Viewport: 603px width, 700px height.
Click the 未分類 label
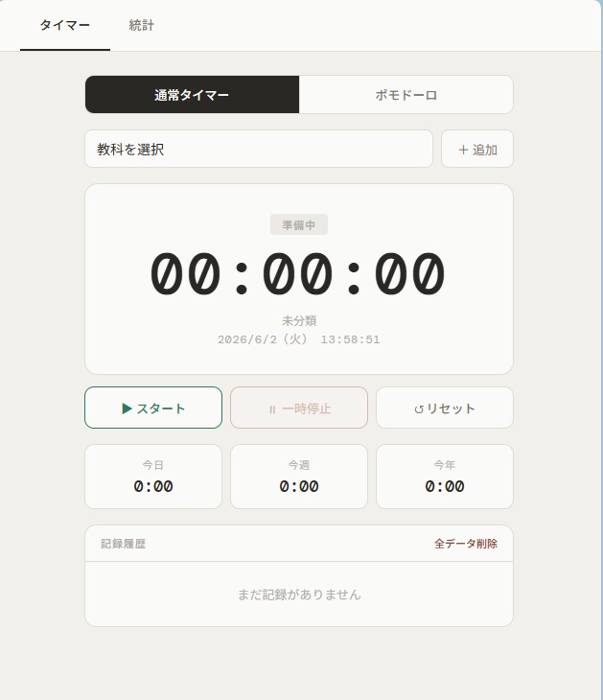(x=299, y=320)
